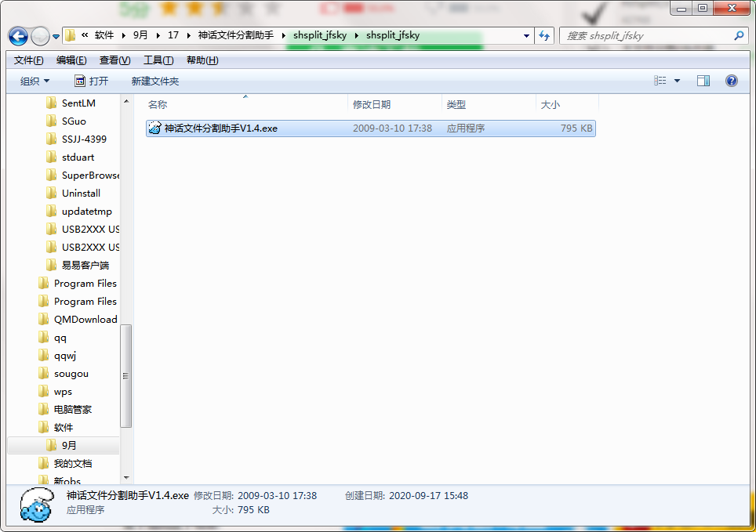Select the 9月 breadcrumb segment
Screen dimensions: 756x532
[140, 35]
